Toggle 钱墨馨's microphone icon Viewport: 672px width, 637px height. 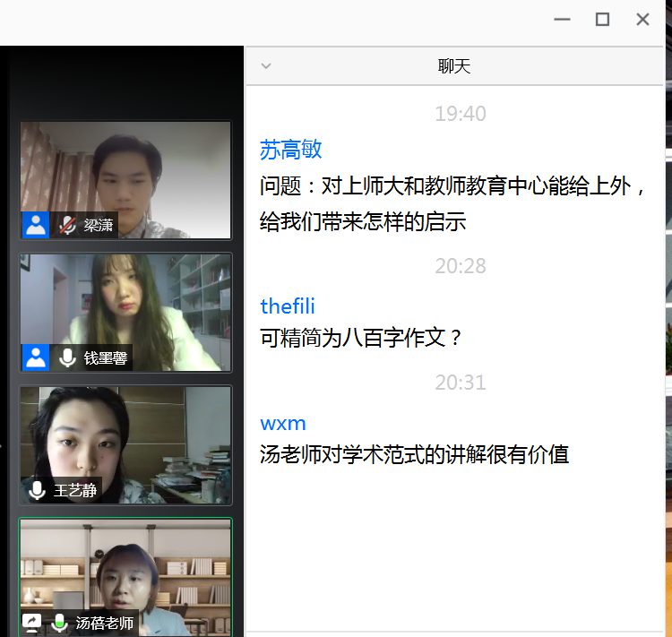(67, 357)
